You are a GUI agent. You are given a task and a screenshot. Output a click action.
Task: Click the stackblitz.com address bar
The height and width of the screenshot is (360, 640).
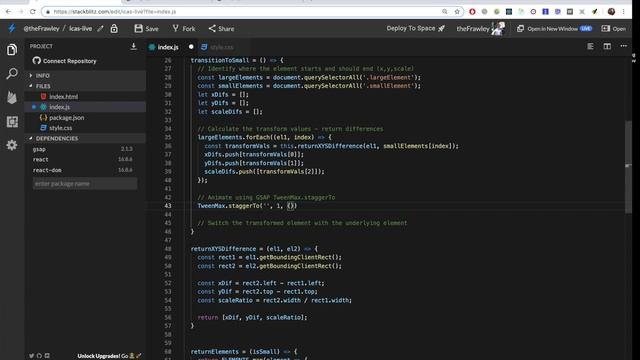[245, 11]
